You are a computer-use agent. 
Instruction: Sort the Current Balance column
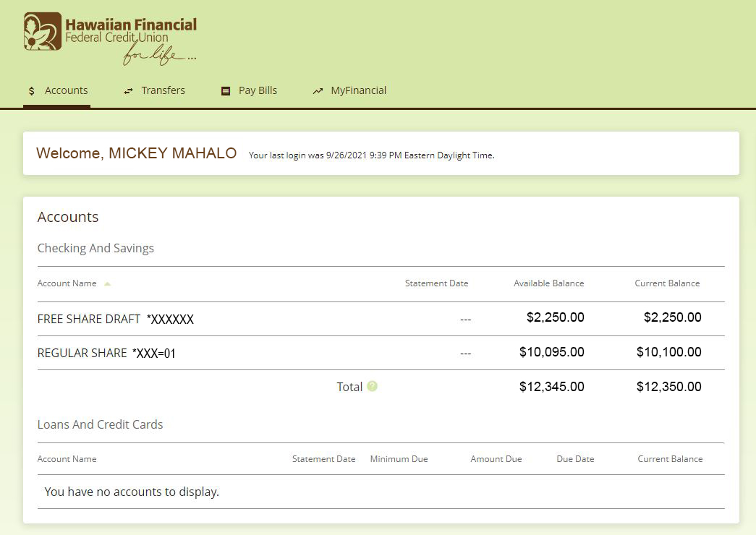pos(667,283)
